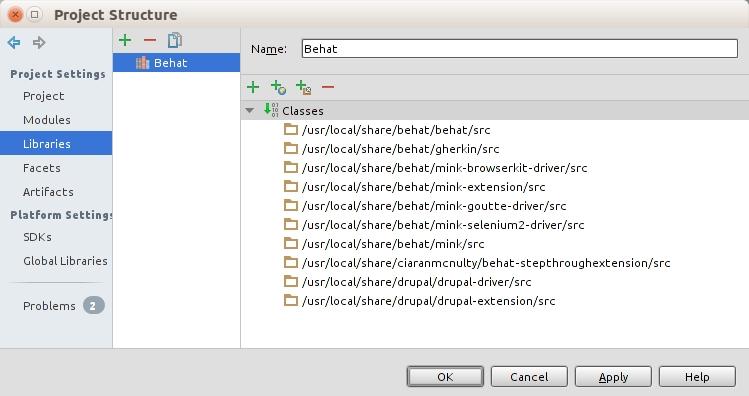The image size is (749, 396).
Task: Add a new project library
Action: coord(125,40)
